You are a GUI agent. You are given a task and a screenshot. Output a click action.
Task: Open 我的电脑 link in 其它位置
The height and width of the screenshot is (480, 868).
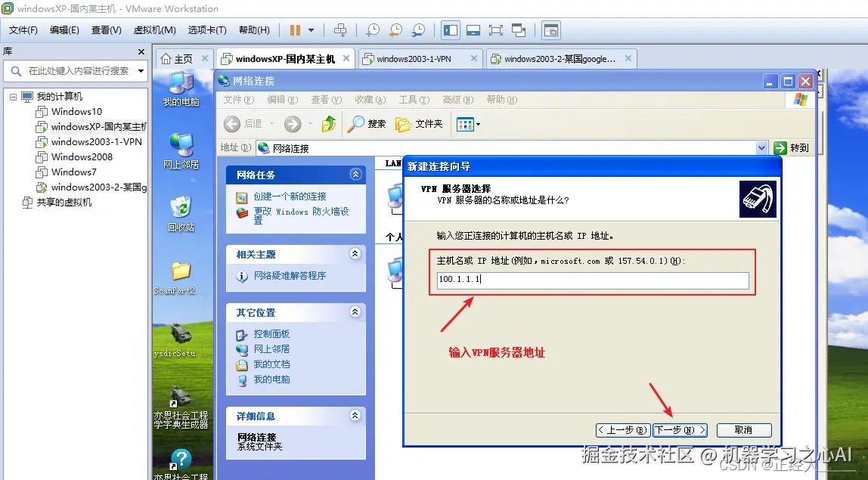(x=271, y=379)
